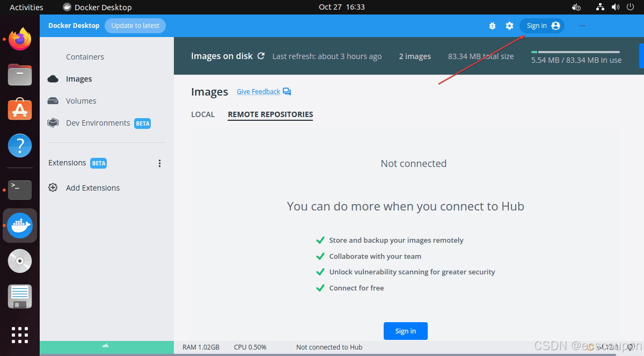The image size is (644, 356).
Task: Click the feedback chat bubble icon
Action: (x=287, y=92)
